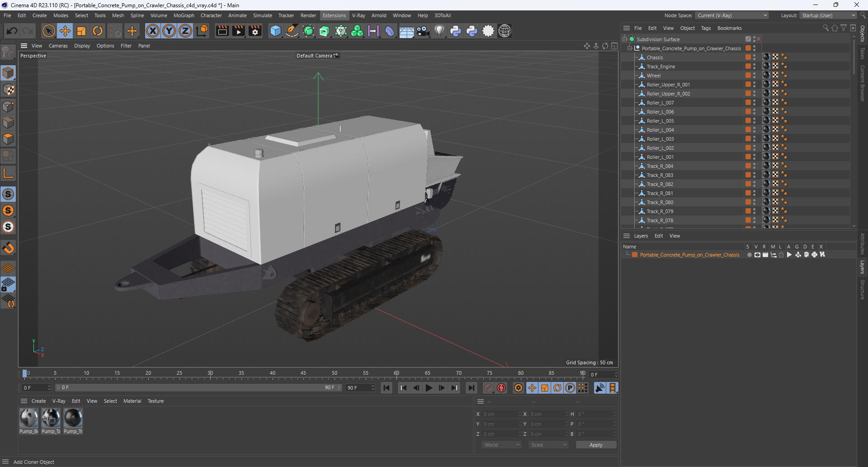The height and width of the screenshot is (467, 868).
Task: Select the Live Selection tool
Action: [48, 31]
